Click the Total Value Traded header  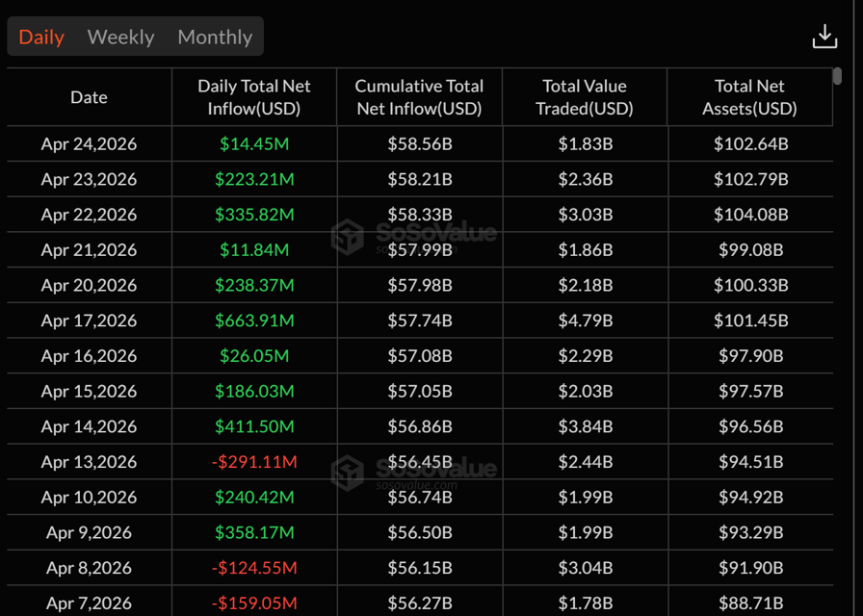585,96
